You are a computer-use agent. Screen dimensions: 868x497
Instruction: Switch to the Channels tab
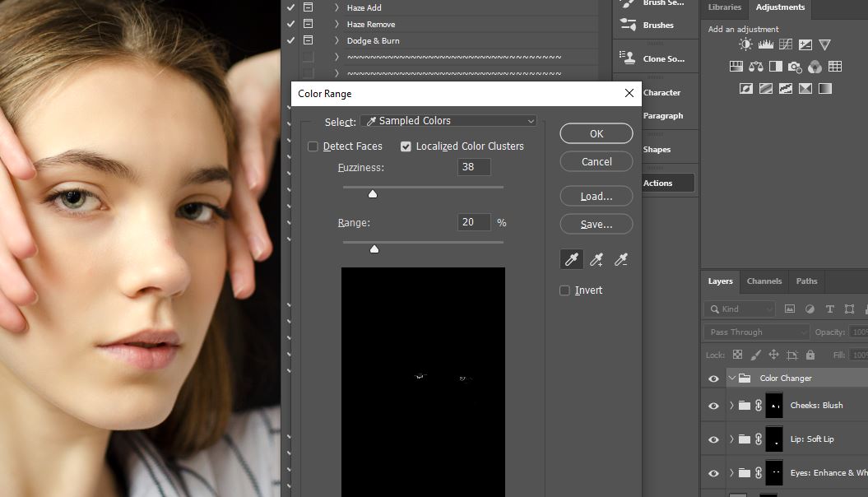(x=764, y=281)
